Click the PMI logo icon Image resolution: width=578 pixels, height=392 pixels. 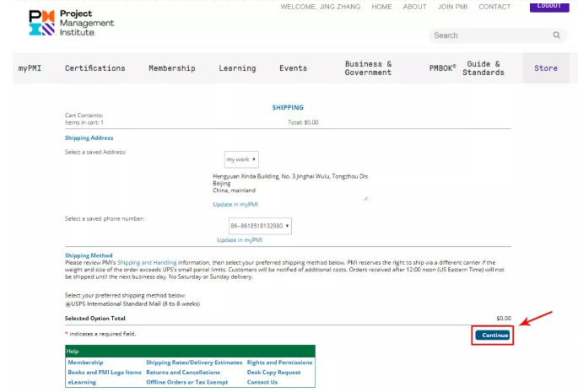coord(41,23)
